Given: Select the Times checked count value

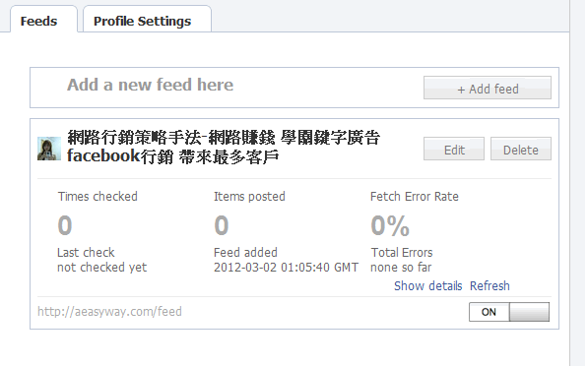Looking at the screenshot, I should pos(64,225).
